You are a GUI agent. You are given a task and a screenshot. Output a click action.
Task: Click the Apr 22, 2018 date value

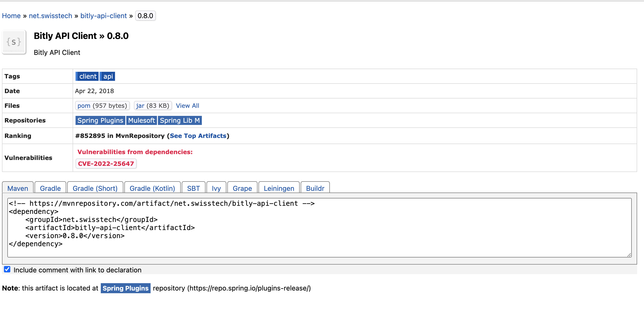coord(94,91)
